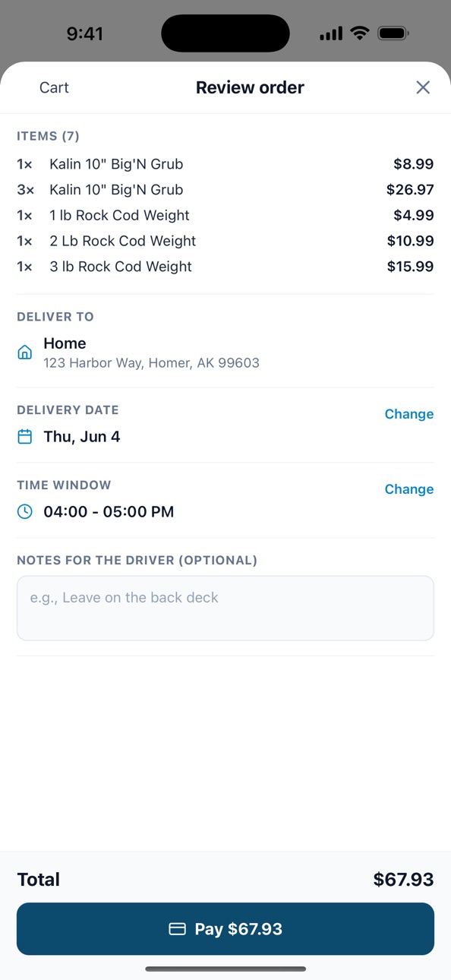Select the 2 Lb Rock Cod Weight row

225,242
